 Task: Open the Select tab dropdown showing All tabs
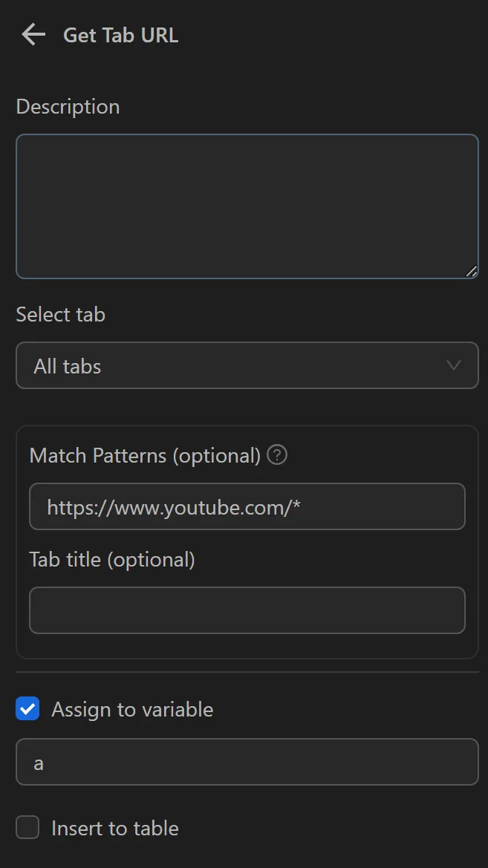[247, 365]
